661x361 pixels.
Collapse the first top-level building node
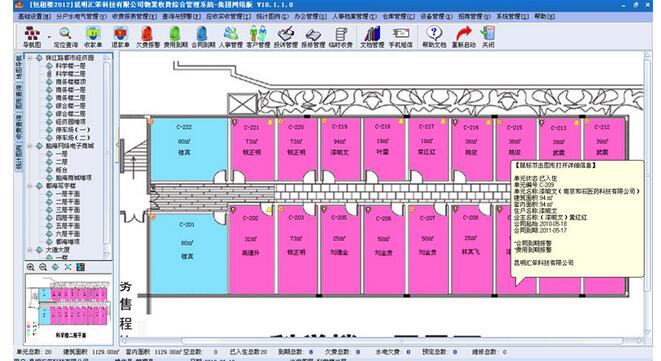pyautogui.click(x=30, y=58)
